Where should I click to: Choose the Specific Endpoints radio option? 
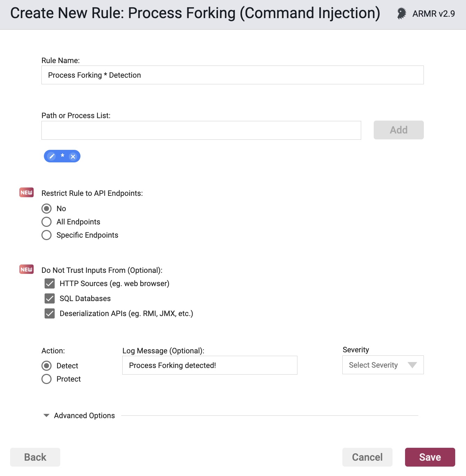pyautogui.click(x=47, y=235)
